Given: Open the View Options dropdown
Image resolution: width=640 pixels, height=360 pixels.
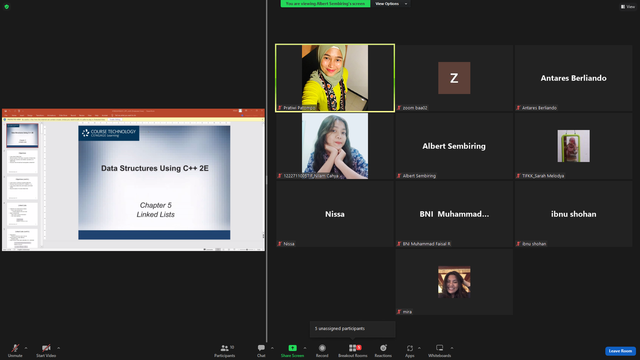Looking at the screenshot, I should pyautogui.click(x=391, y=4).
